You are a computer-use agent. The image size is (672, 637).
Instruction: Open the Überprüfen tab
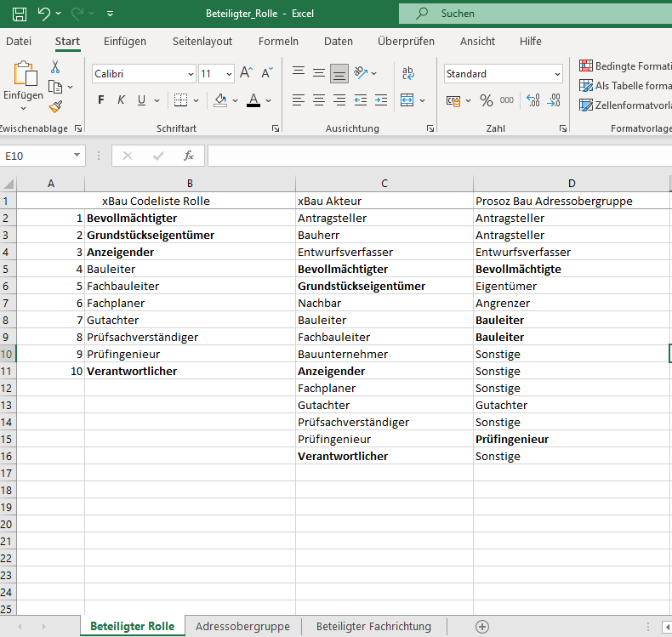click(406, 41)
